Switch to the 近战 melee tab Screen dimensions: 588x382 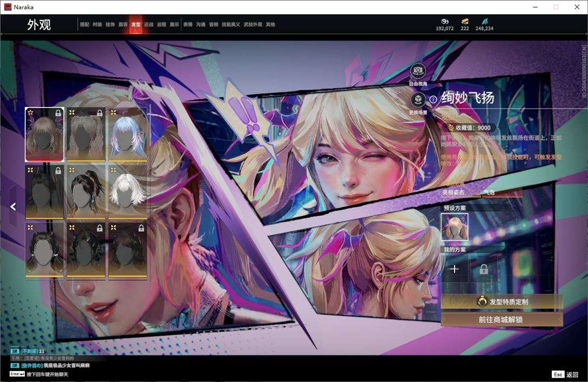(x=149, y=24)
